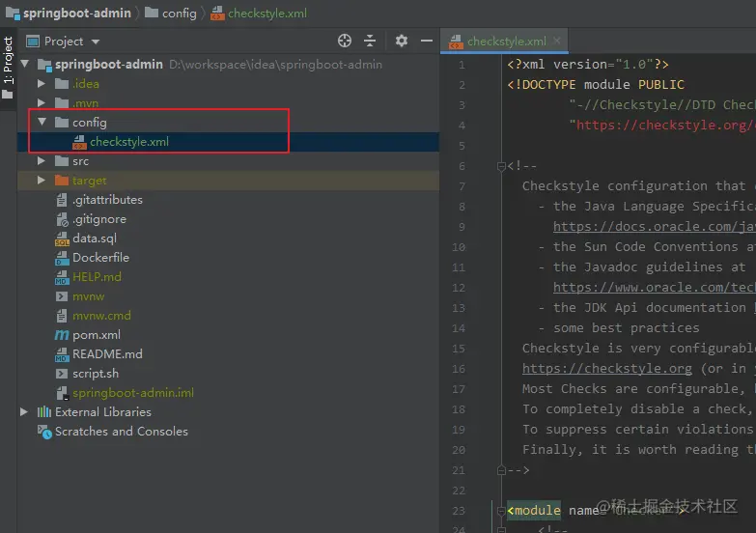
Task: Click the checkstyle.xml tab file icon
Action: pyautogui.click(x=456, y=42)
